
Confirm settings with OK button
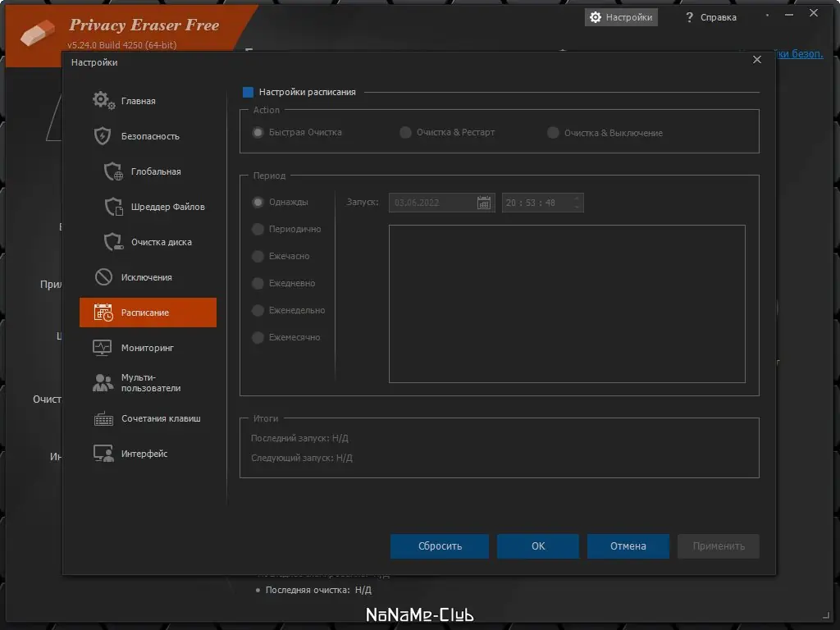(538, 546)
